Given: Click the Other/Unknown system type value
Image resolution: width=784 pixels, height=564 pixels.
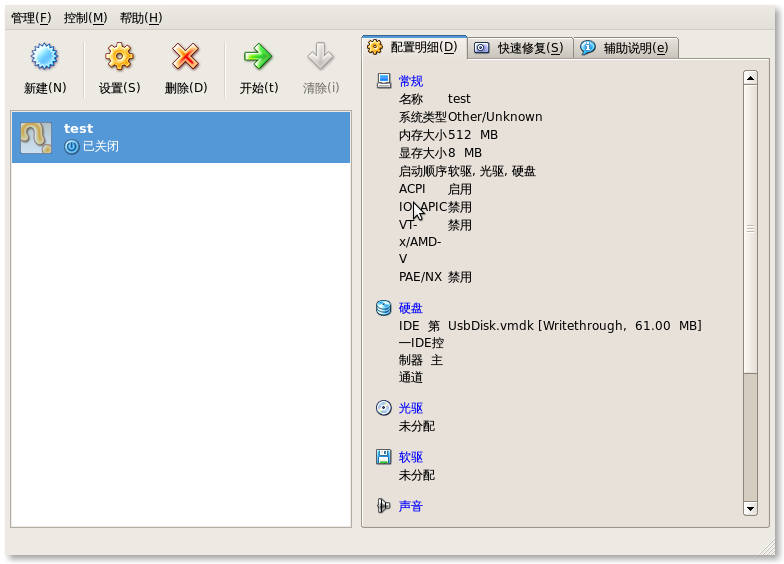Looking at the screenshot, I should coord(495,116).
